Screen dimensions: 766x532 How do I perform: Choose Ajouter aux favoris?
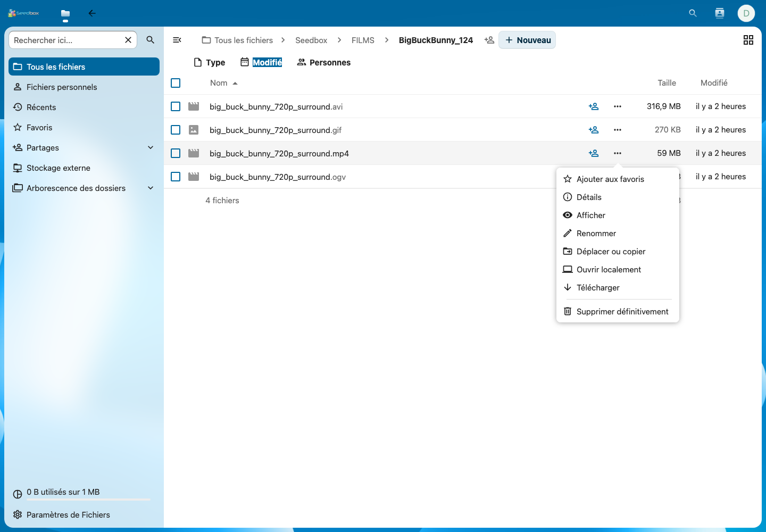click(618, 179)
